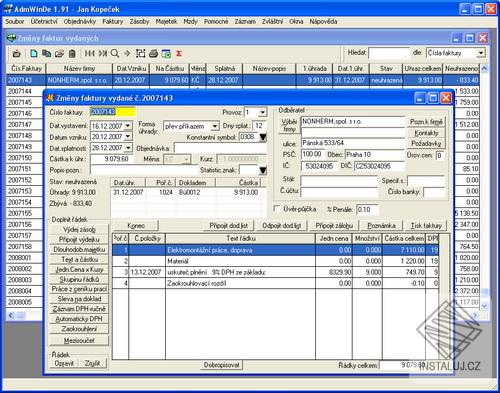Click the Zrušit row button
Viewport: 500px width, 393px height.
92,363
